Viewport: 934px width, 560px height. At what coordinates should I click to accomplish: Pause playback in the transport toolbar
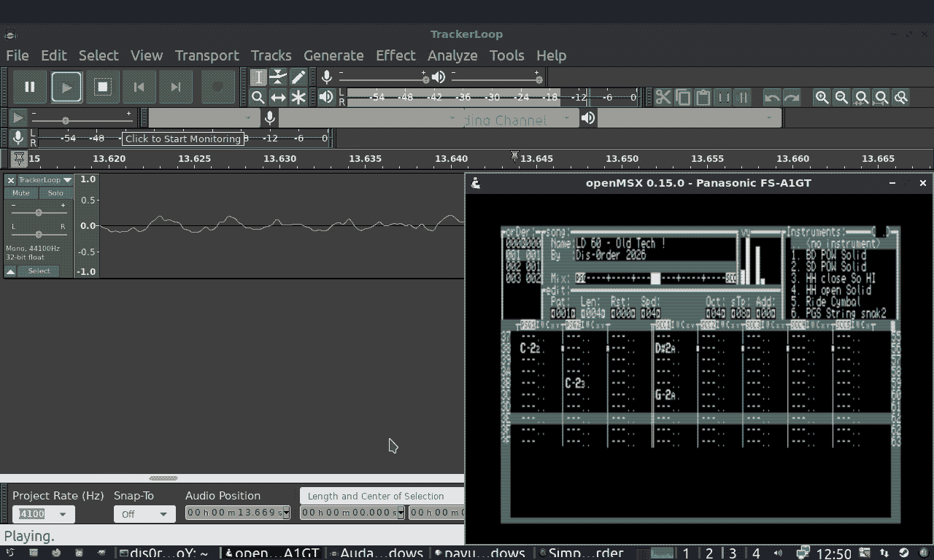[30, 87]
